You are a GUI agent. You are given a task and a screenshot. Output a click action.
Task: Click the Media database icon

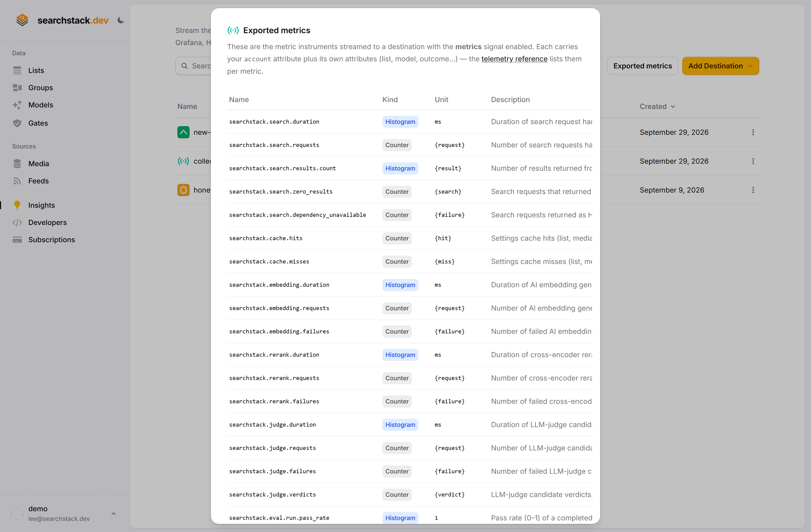pos(17,164)
